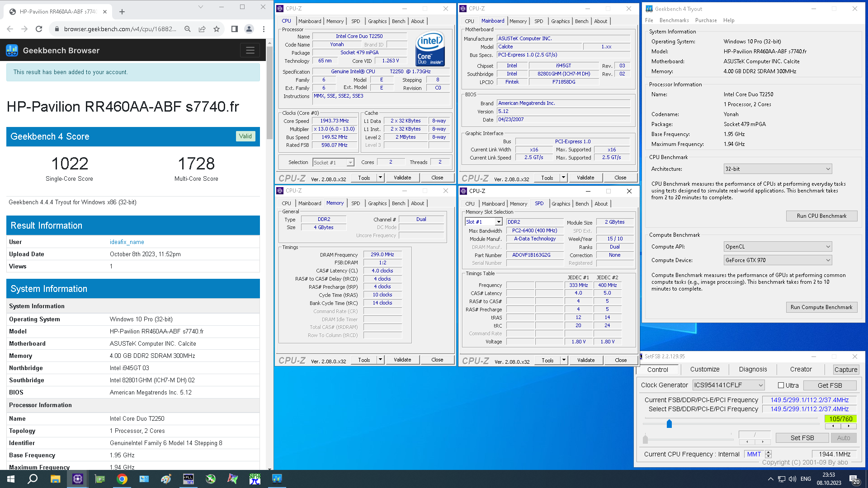The image size is (868, 488).
Task: Open Chrome profile avatar menu
Action: click(x=249, y=29)
